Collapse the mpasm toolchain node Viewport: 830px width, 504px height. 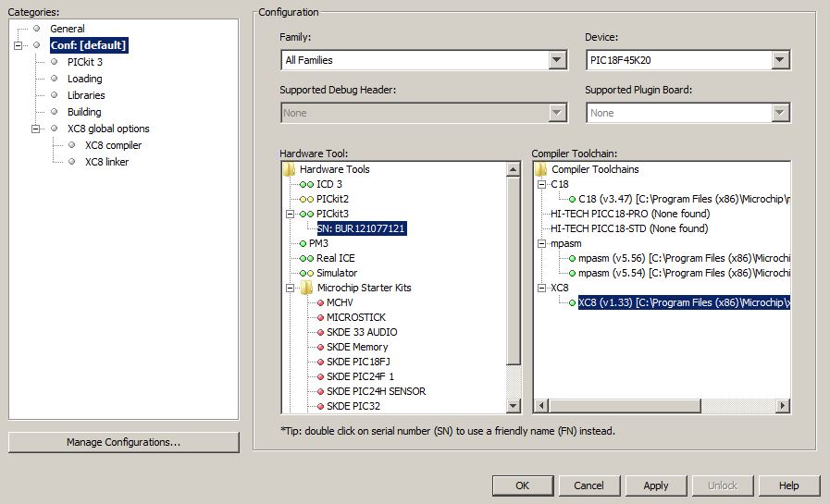click(541, 244)
